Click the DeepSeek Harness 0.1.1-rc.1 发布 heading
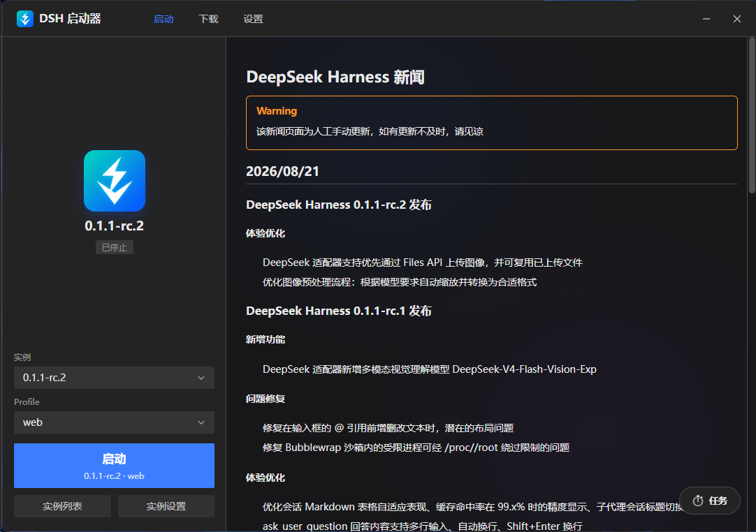756x532 pixels. (x=338, y=311)
